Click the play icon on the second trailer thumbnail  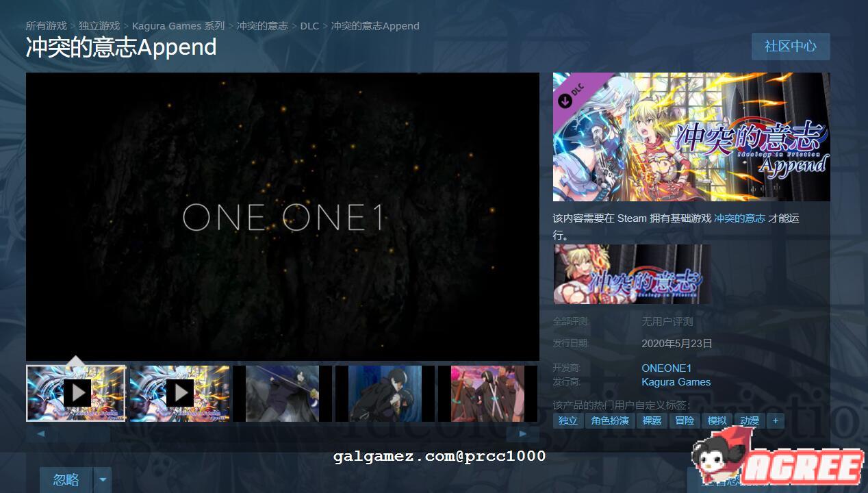pos(180,392)
